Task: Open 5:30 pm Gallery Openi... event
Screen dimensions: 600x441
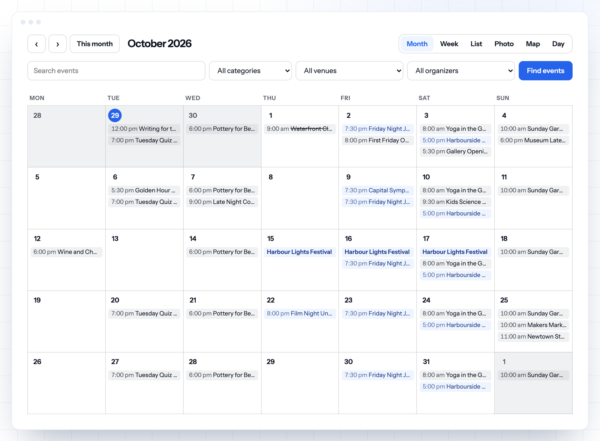Action: click(455, 152)
